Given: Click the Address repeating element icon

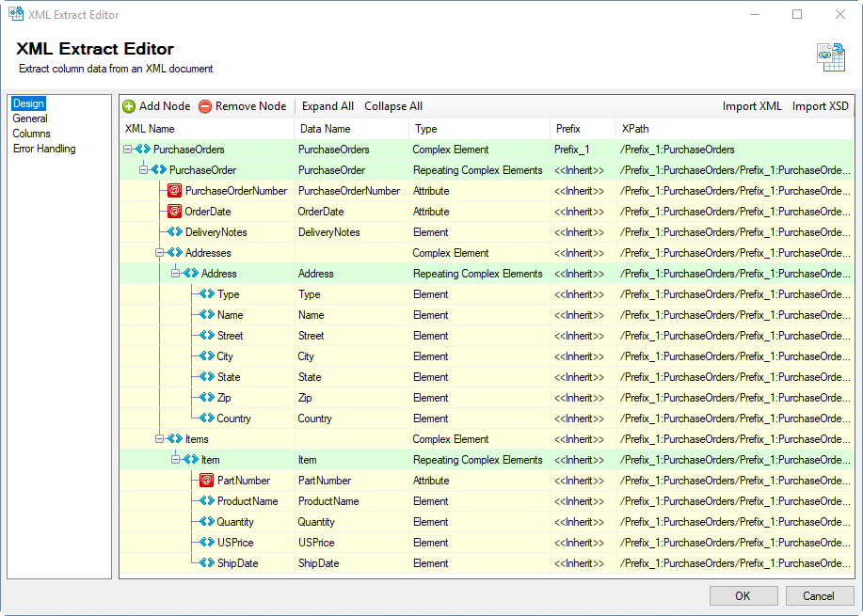Looking at the screenshot, I should click(x=191, y=274).
